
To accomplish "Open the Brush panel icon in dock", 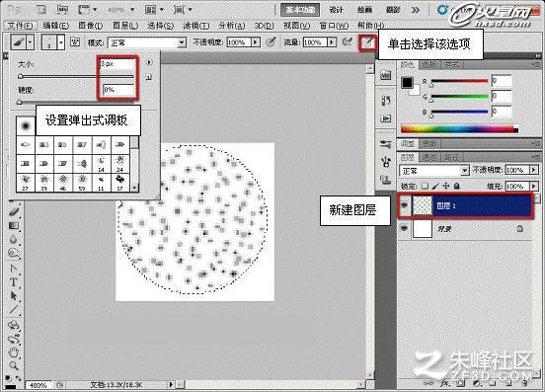I will click(x=385, y=162).
